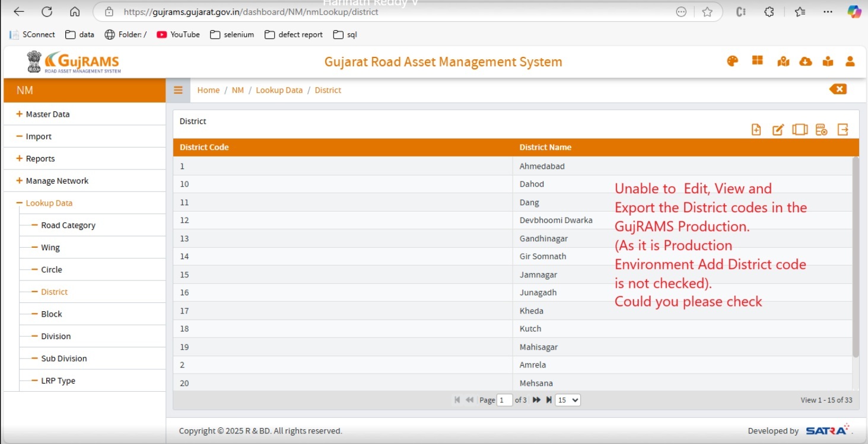Image resolution: width=868 pixels, height=444 pixels.
Task: Select the Mehsana row
Action: 513,383
